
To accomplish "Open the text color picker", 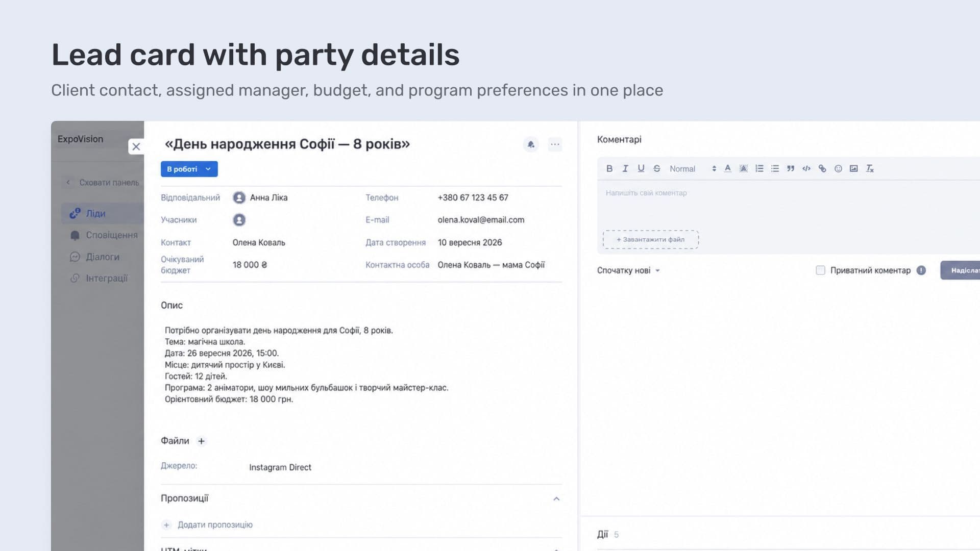I will click(727, 168).
